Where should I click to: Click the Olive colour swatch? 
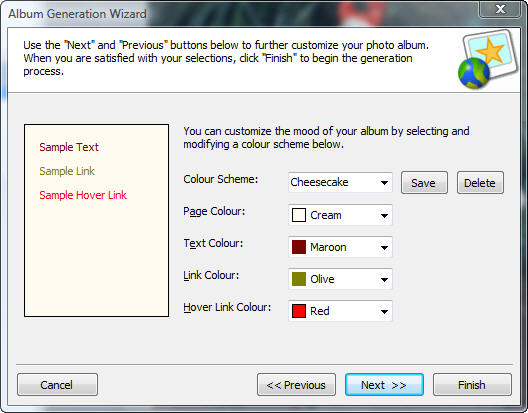[x=299, y=279]
